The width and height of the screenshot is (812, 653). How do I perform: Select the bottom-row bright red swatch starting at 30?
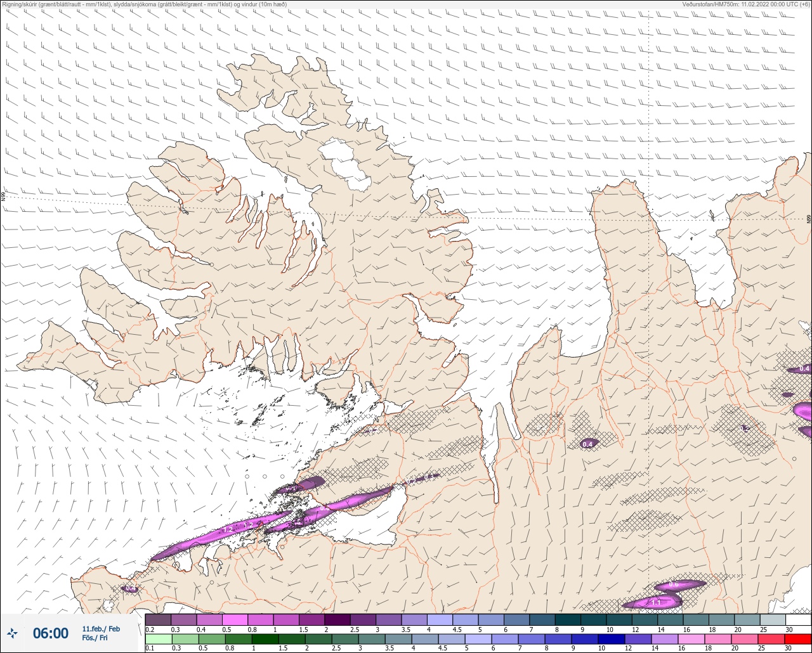pos(798,638)
